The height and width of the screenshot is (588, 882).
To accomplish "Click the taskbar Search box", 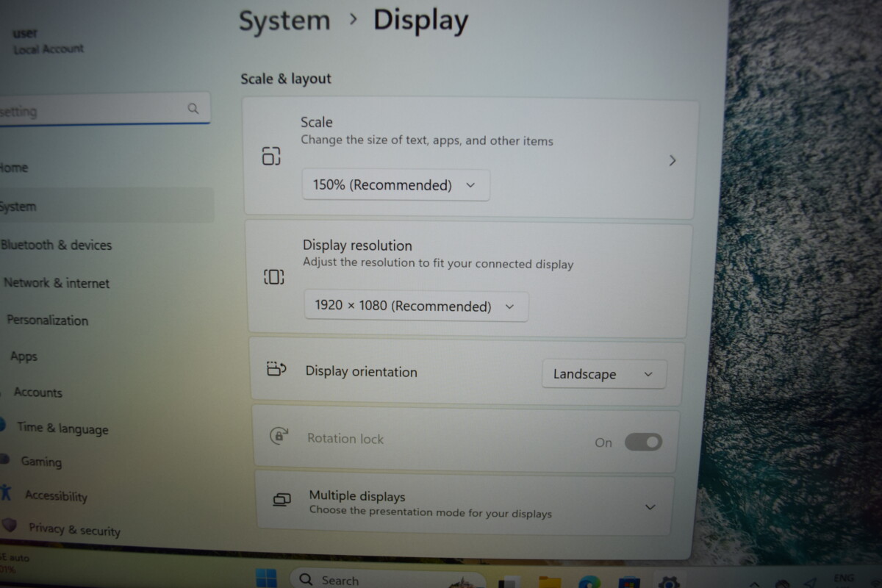I will pos(390,580).
